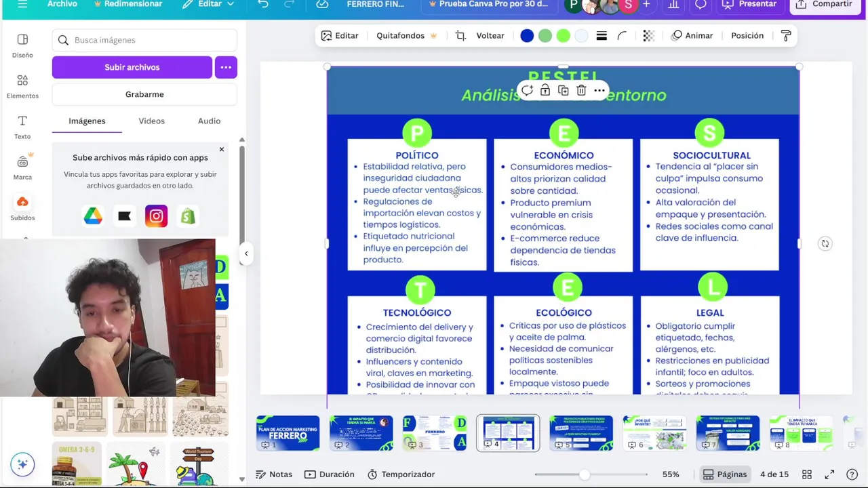Switch to the Imágenes tab
This screenshot has width=868, height=488.
coord(87,121)
